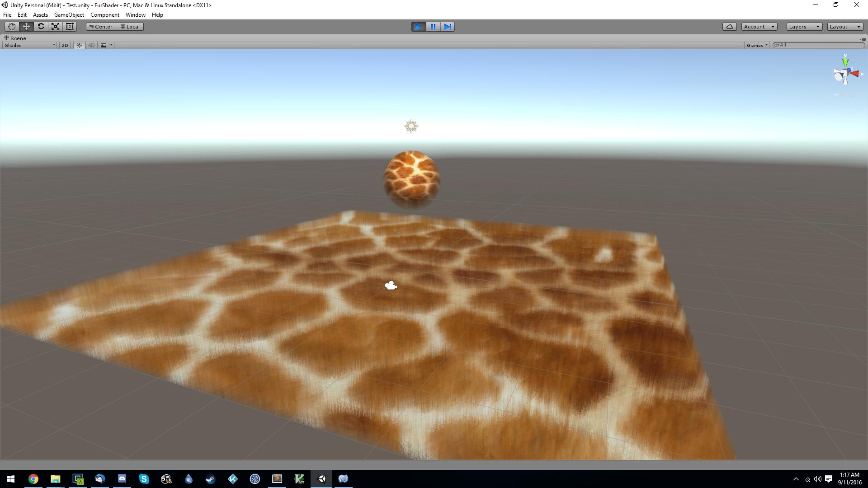Select the Move tool

pyautogui.click(x=26, y=26)
